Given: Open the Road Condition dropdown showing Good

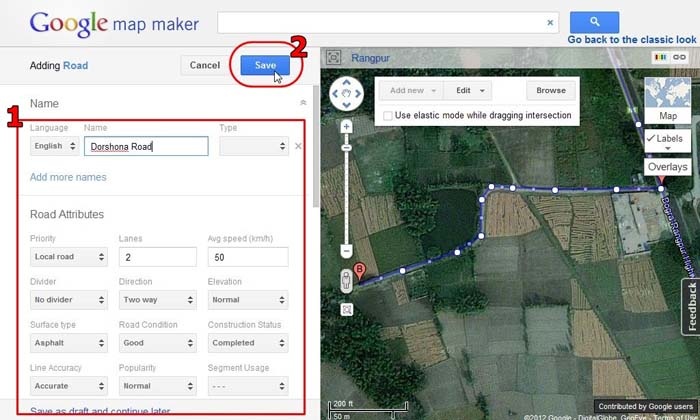Looking at the screenshot, I should pyautogui.click(x=158, y=343).
